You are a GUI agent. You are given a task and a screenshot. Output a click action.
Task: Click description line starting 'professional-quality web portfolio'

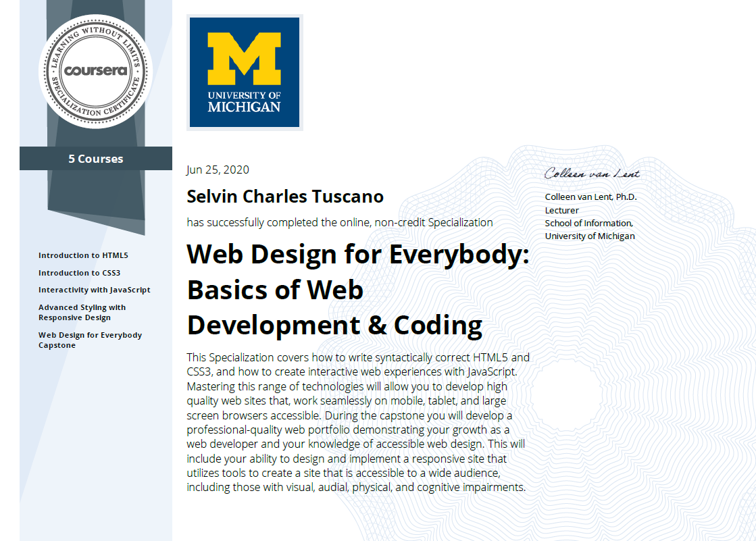tap(348, 430)
